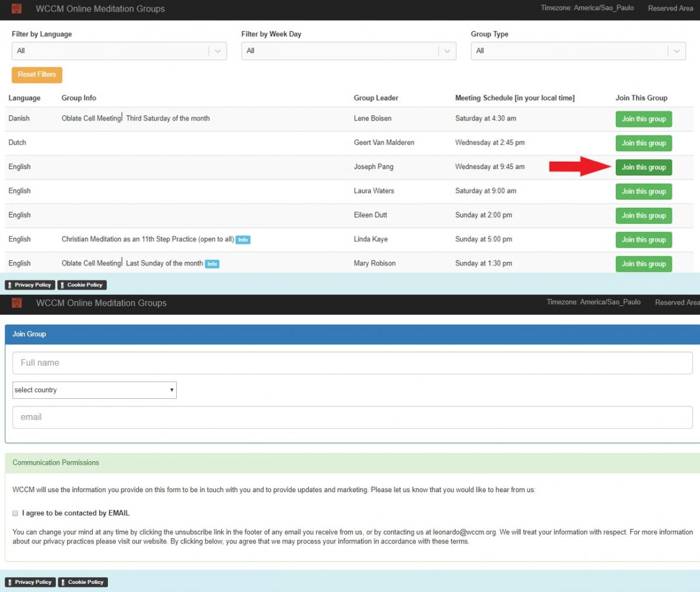Join Laura Waters' Saturday group
700x592 pixels.
click(644, 191)
